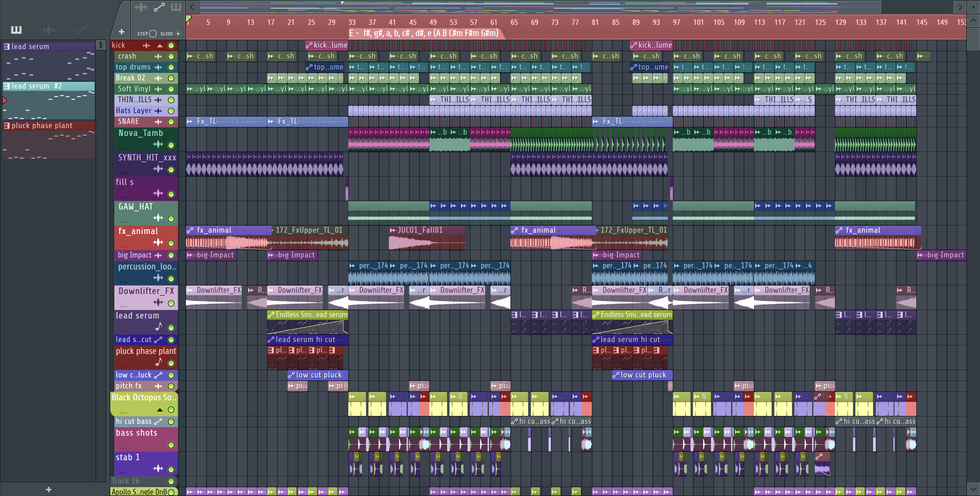Image resolution: width=980 pixels, height=496 pixels.
Task: Click the lead s..cut automation icon
Action: (x=158, y=340)
